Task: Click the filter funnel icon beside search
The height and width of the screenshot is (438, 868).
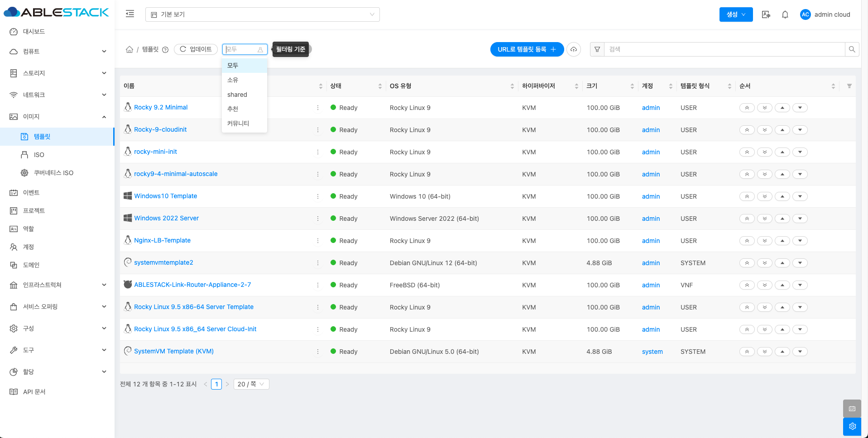Action: 597,49
